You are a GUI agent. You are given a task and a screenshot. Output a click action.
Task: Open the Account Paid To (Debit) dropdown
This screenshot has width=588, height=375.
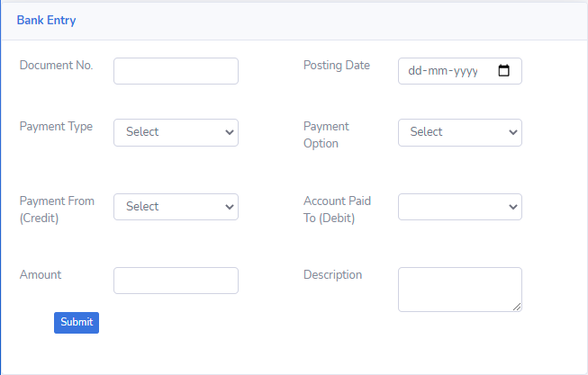click(459, 207)
